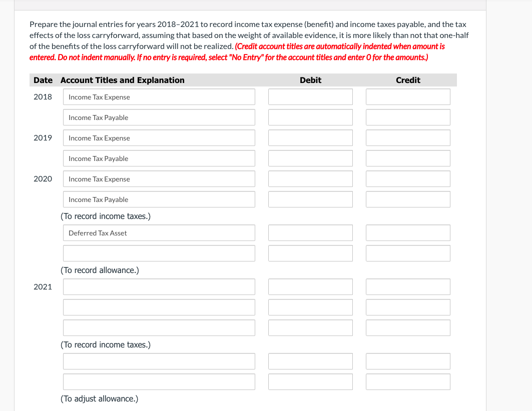Open the 2018 Income Tax Expense account dropdown

(159, 96)
